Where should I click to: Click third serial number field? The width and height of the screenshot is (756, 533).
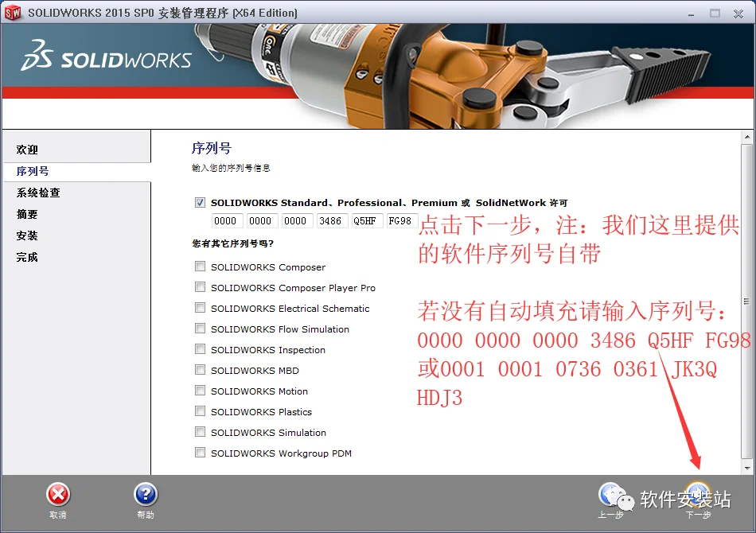[x=297, y=220]
